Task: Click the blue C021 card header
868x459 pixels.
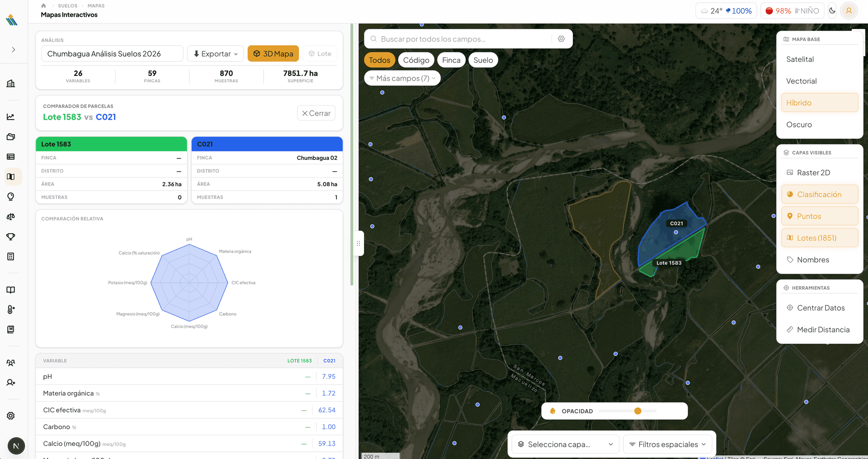Action: (x=267, y=144)
